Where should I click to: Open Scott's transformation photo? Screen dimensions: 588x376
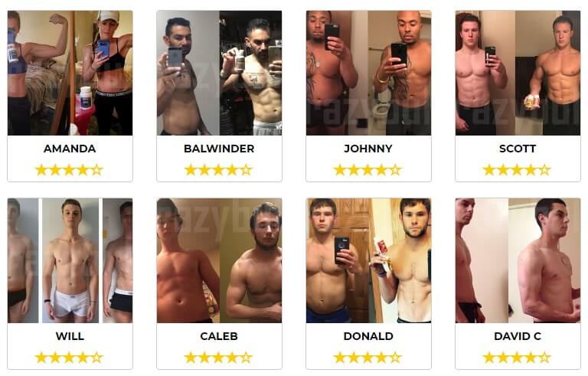(x=518, y=73)
